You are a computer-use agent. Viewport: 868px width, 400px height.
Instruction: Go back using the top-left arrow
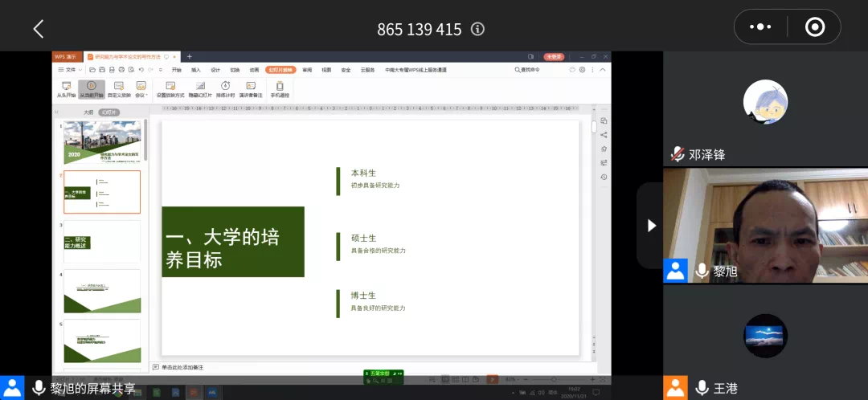38,29
